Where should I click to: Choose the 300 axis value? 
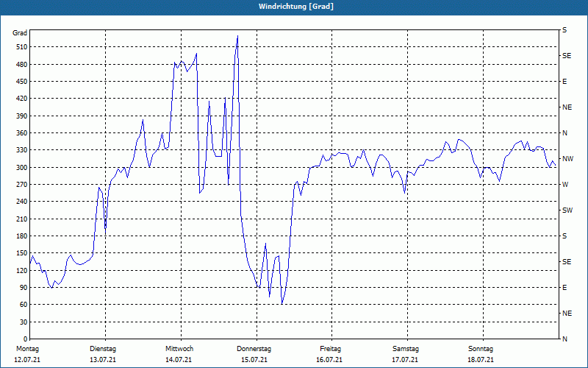pyautogui.click(x=22, y=168)
